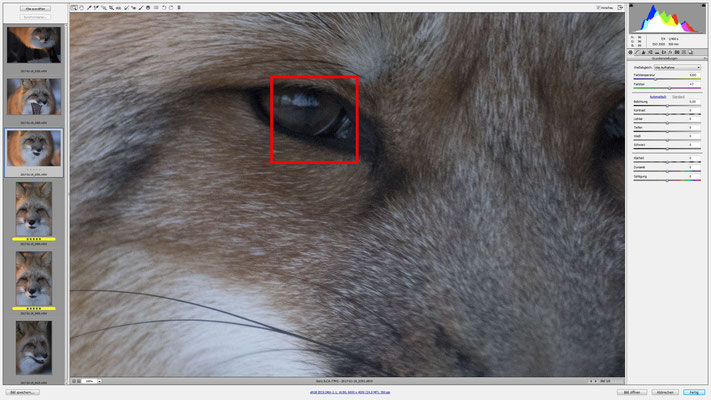This screenshot has width=711, height=400.
Task: Click the zoom in plus button
Action: click(x=79, y=381)
